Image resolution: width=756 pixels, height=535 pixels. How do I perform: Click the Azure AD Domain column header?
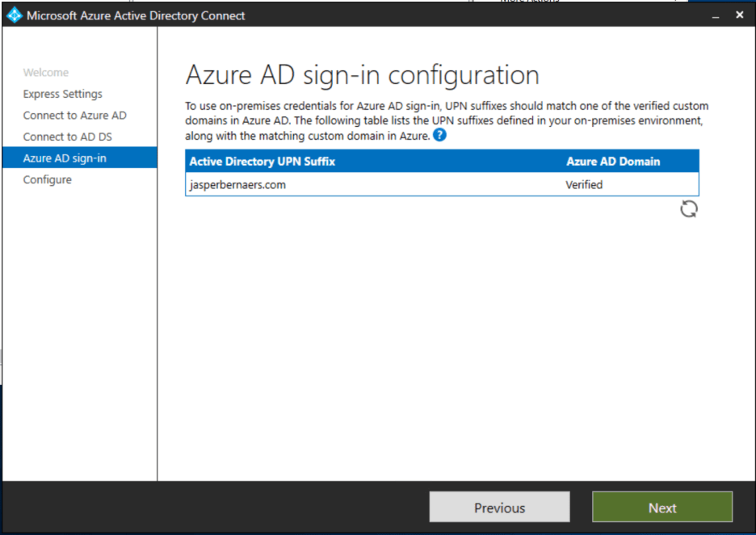coord(614,161)
